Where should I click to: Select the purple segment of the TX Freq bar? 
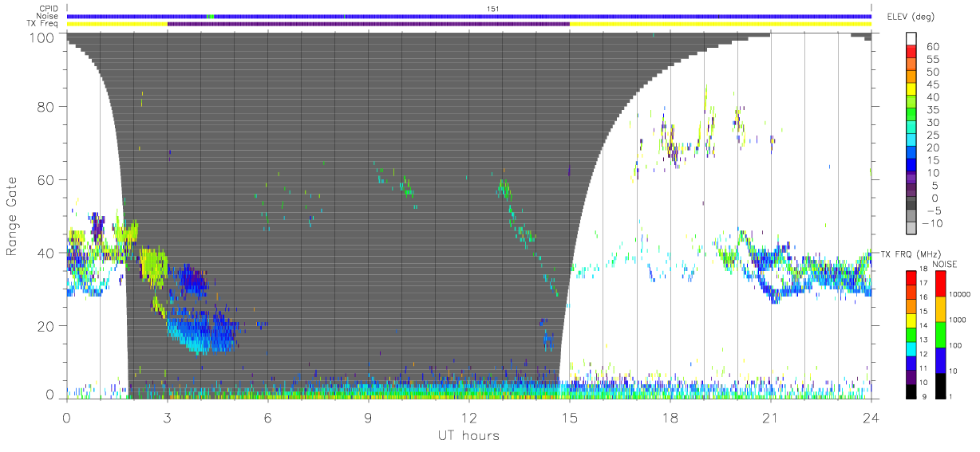tap(369, 24)
